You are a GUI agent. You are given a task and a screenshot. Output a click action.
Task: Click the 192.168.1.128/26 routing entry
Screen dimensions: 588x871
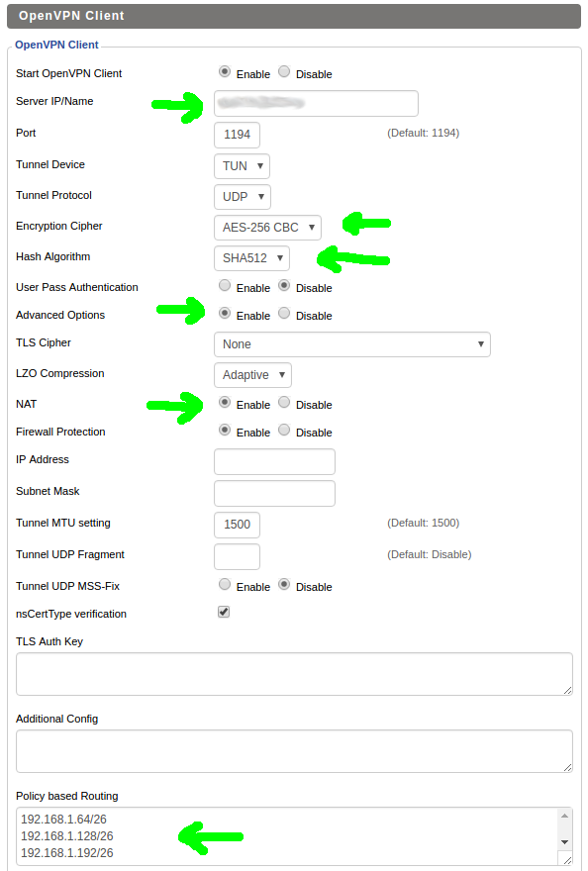click(x=66, y=836)
